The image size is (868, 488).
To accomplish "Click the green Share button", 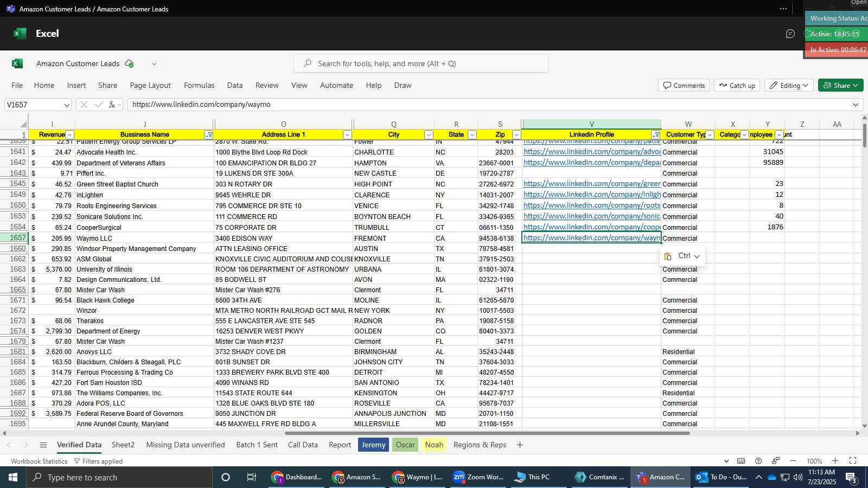I will coord(840,85).
